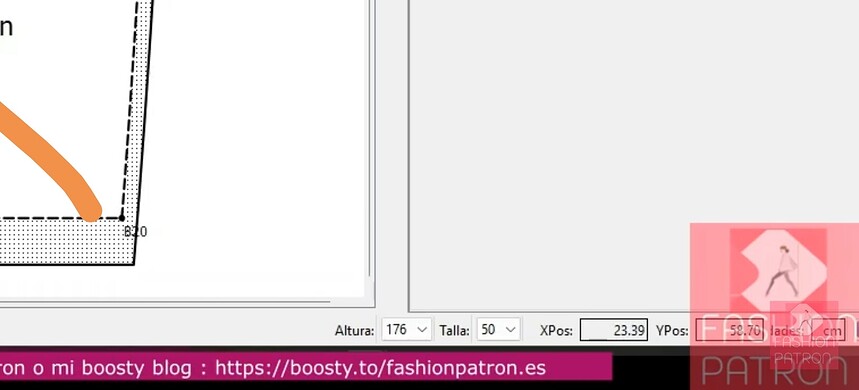Click the horizontal scrollbar under the pattern canvas
Viewport: 859px width, 390px height.
pos(164,301)
